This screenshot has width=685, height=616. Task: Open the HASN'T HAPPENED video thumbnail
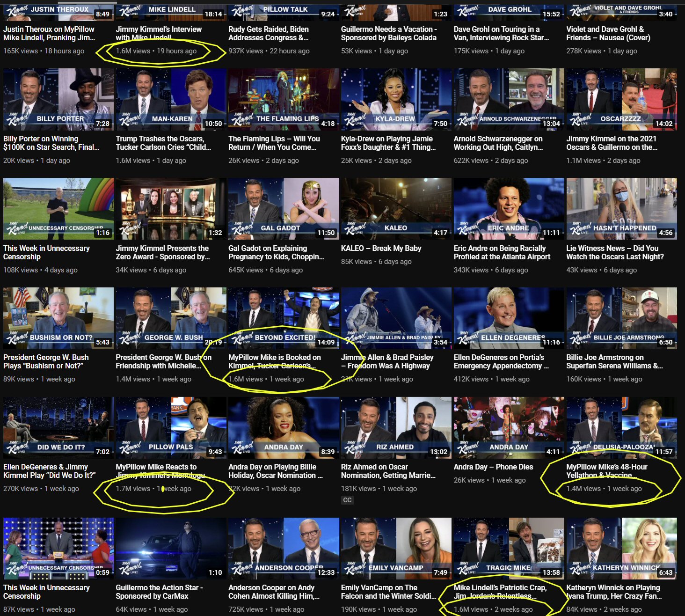tap(621, 209)
